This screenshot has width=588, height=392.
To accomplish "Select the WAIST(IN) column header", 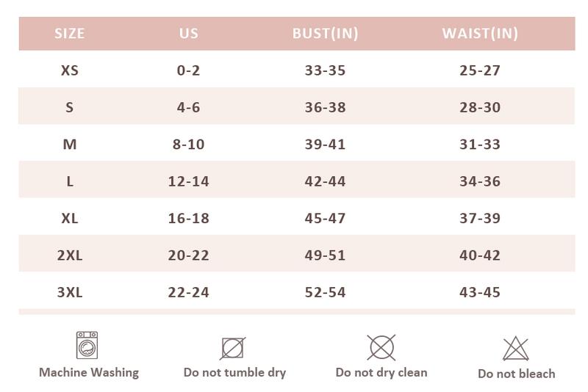I will [x=480, y=33].
